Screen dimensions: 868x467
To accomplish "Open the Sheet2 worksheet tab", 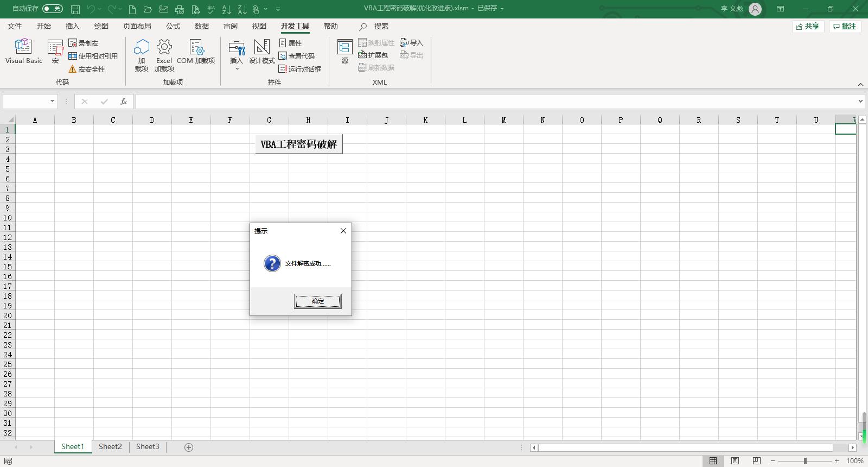I will tap(110, 446).
